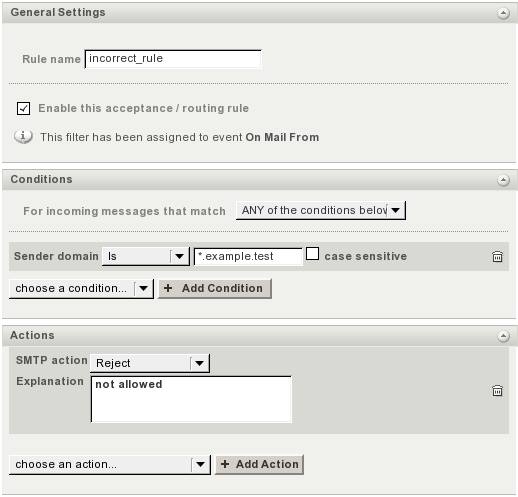Collapse the General Settings section
Viewport: 518px width, 497px height.
pos(503,13)
